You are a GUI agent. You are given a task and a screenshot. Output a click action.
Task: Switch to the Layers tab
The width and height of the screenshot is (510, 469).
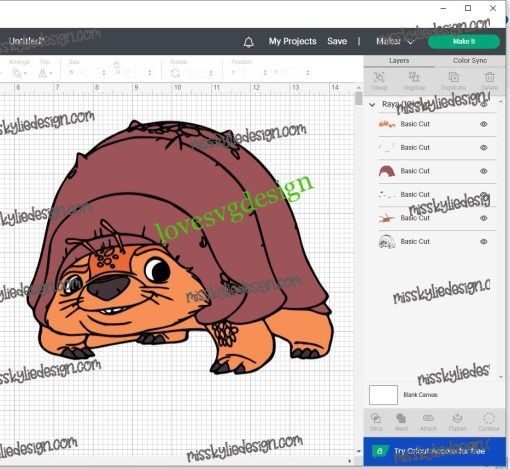click(x=399, y=61)
